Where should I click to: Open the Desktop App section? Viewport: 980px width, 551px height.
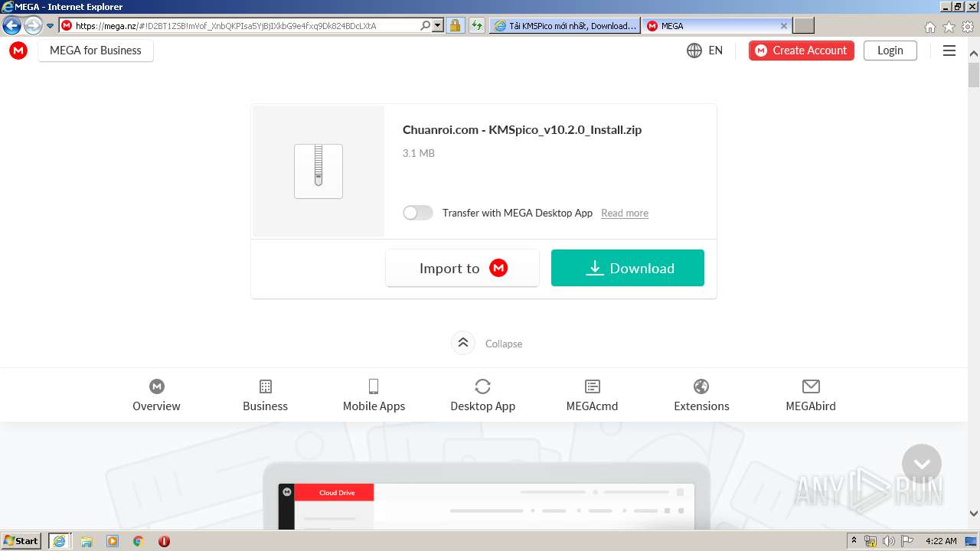click(x=482, y=396)
